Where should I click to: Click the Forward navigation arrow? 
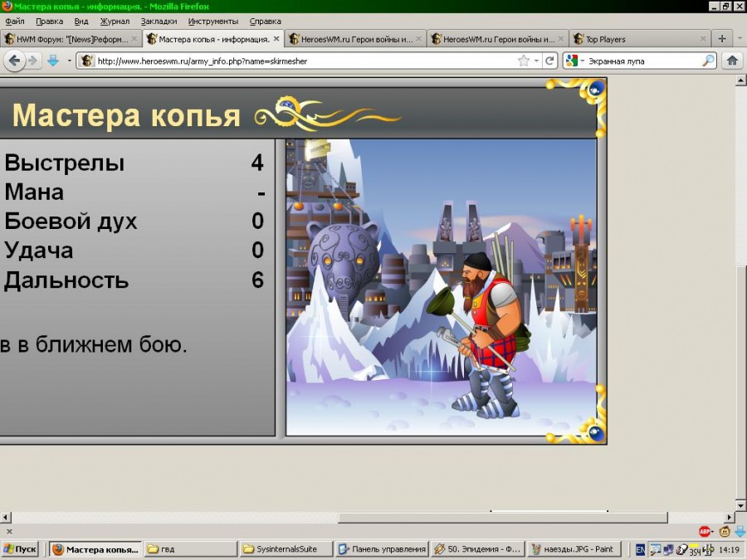[x=32, y=61]
